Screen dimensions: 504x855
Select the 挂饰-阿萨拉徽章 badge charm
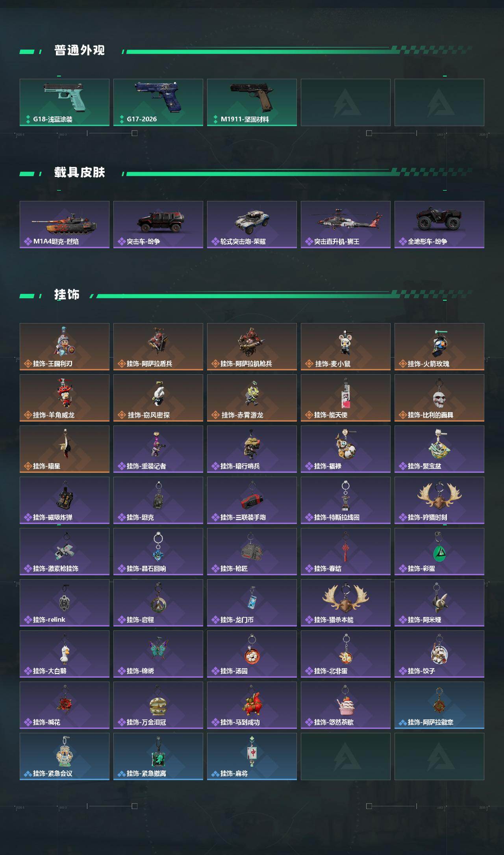click(439, 705)
